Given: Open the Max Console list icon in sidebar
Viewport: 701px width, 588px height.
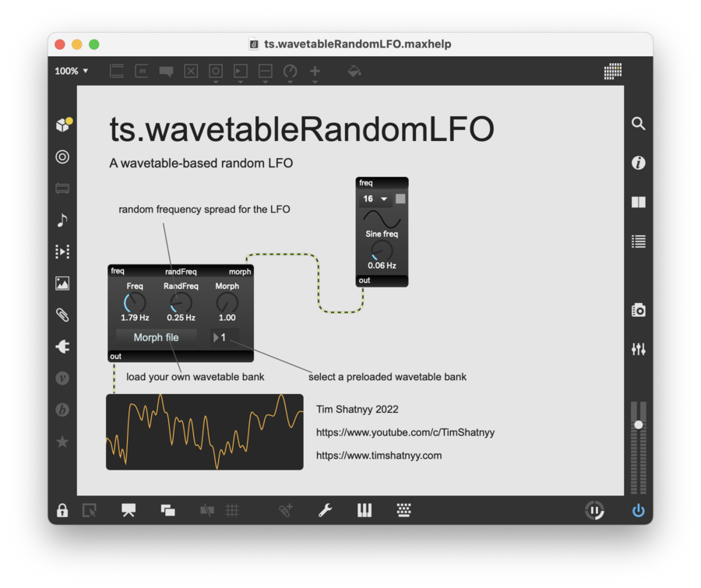Looking at the screenshot, I should (x=639, y=241).
